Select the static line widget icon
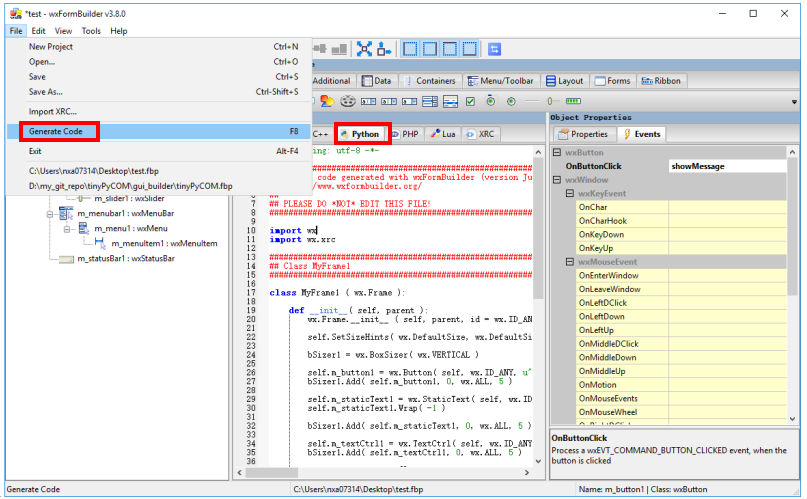Screen dimensions: 807x499 point(532,101)
